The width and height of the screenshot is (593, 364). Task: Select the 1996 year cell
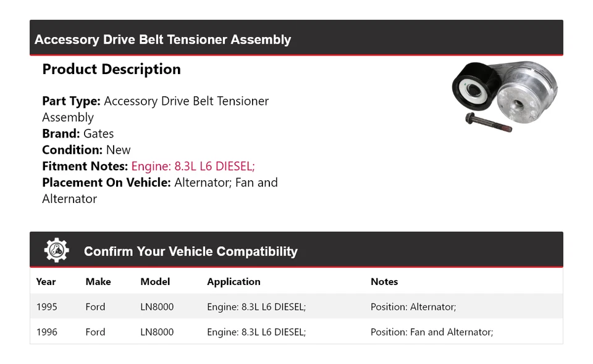[x=46, y=332]
